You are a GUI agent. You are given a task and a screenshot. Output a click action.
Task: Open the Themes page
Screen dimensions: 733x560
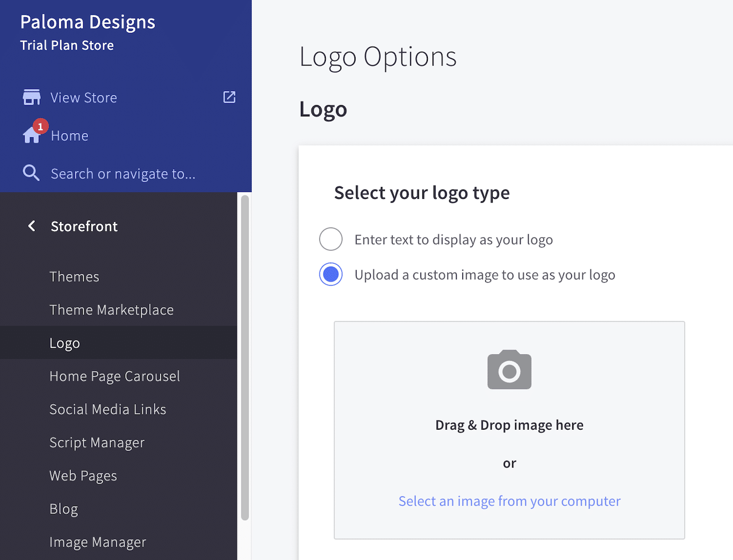74,276
